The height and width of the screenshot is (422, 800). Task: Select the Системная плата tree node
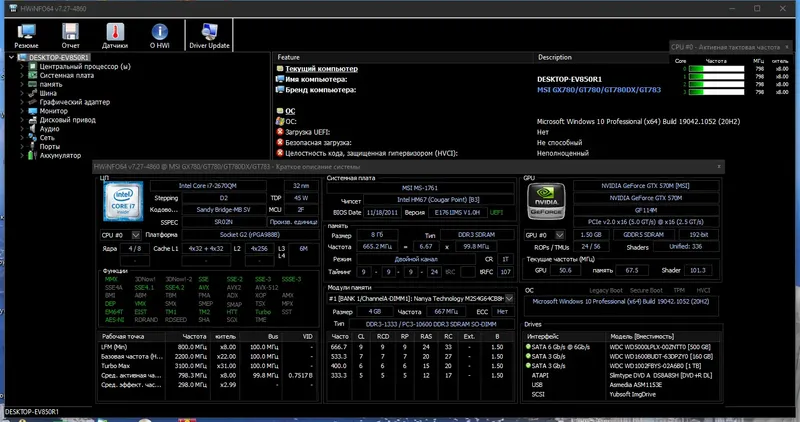tap(66, 75)
